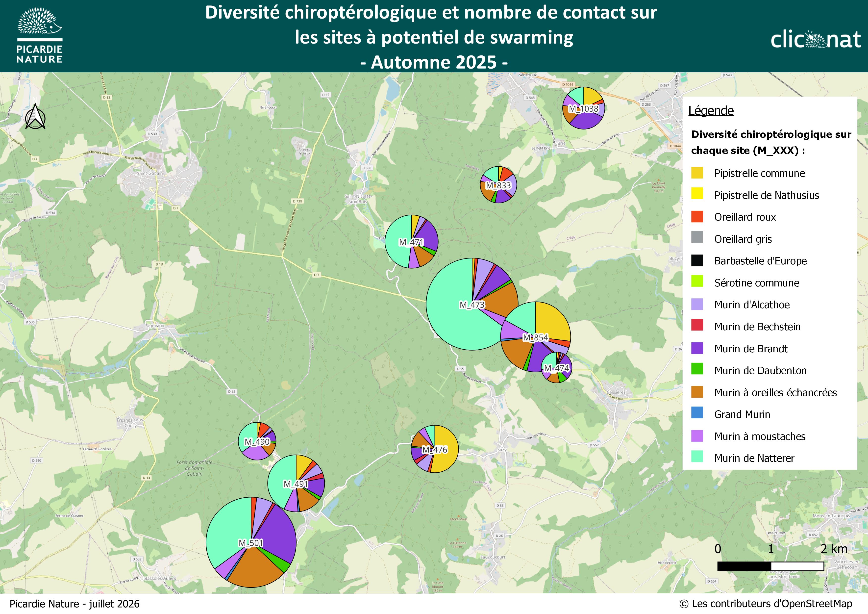Click the OpenStreetMap contributors credit

(x=766, y=604)
